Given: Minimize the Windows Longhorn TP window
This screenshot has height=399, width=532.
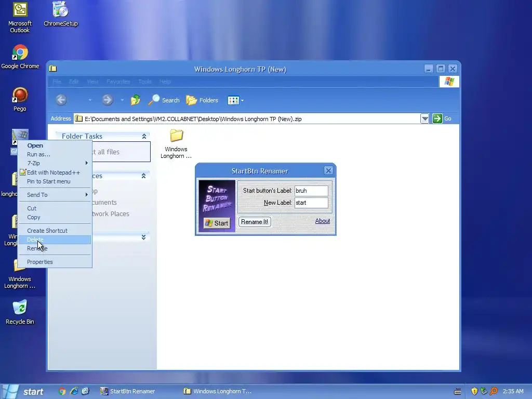Looking at the screenshot, I should 429,69.
